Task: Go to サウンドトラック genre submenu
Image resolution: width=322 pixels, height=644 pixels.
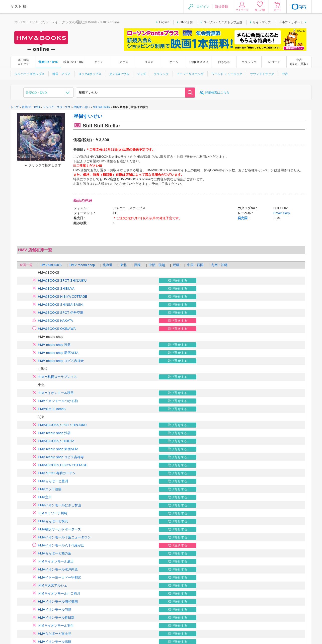Action: (x=262, y=74)
